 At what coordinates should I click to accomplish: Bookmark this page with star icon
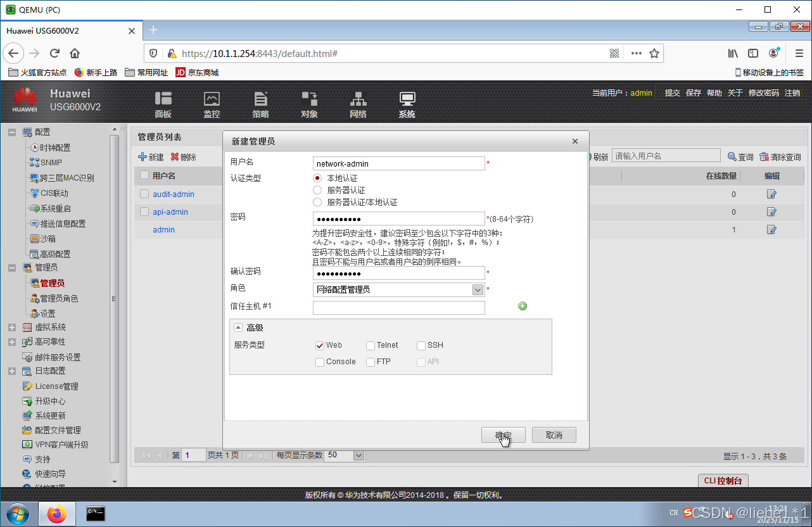point(654,53)
